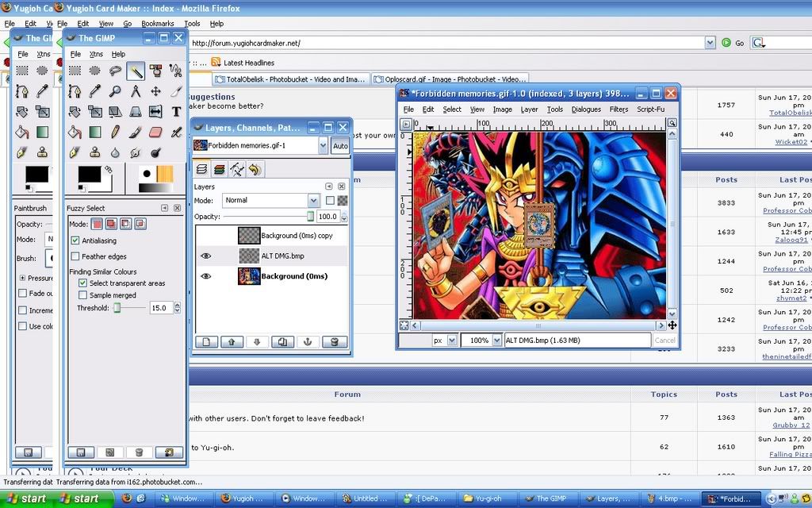Click the Auto button in Layers dialog
Viewport: 812px width, 508px height.
click(340, 146)
